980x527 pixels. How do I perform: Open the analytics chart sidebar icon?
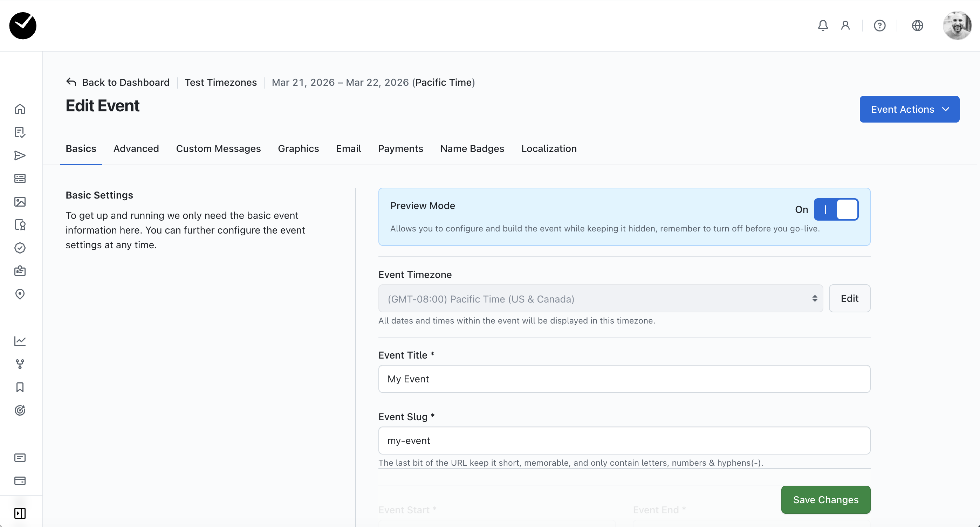tap(20, 341)
